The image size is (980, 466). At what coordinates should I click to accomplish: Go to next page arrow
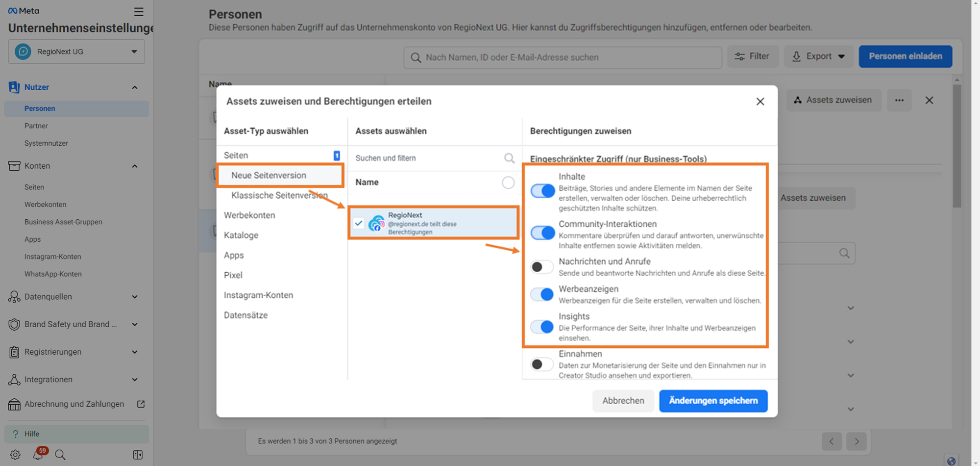point(857,441)
